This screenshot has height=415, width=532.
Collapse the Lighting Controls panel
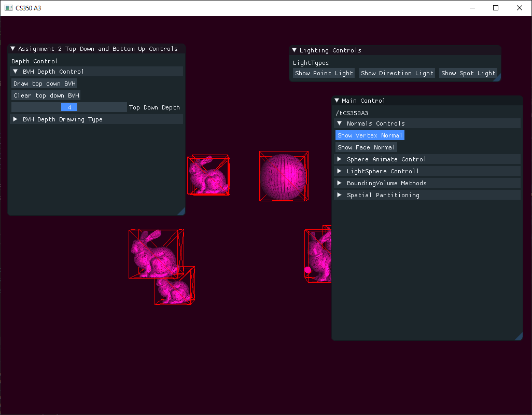point(295,50)
